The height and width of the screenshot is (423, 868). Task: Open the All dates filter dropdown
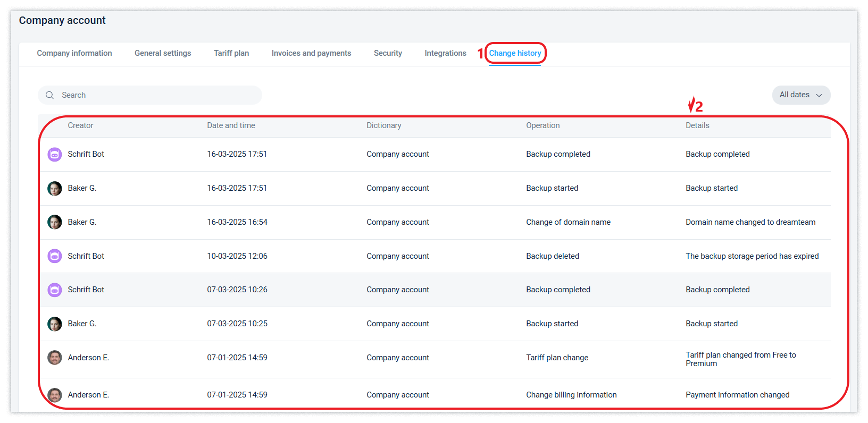[x=795, y=95]
